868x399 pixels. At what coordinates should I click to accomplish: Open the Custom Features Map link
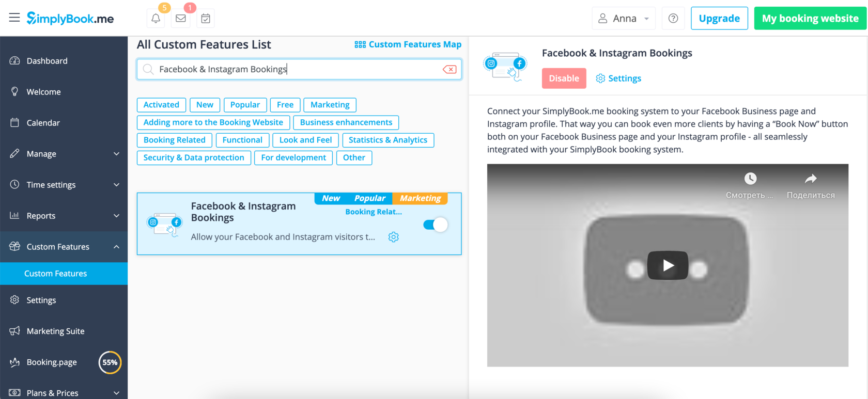[408, 44]
